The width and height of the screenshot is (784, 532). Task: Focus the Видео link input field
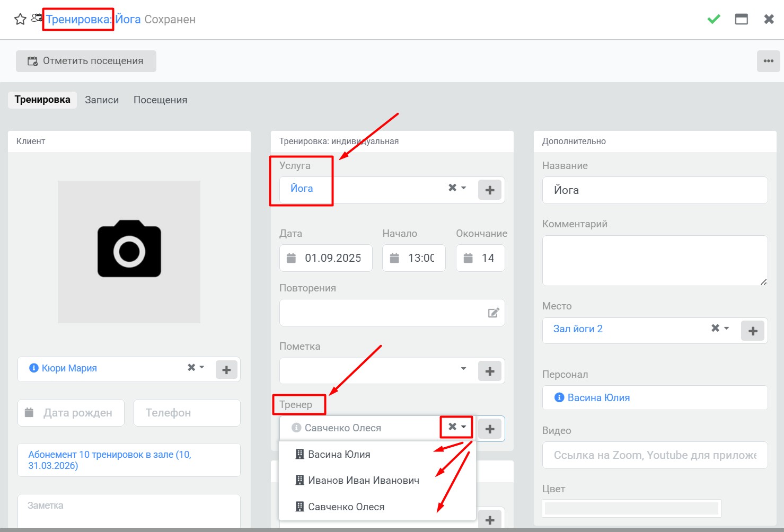click(655, 455)
